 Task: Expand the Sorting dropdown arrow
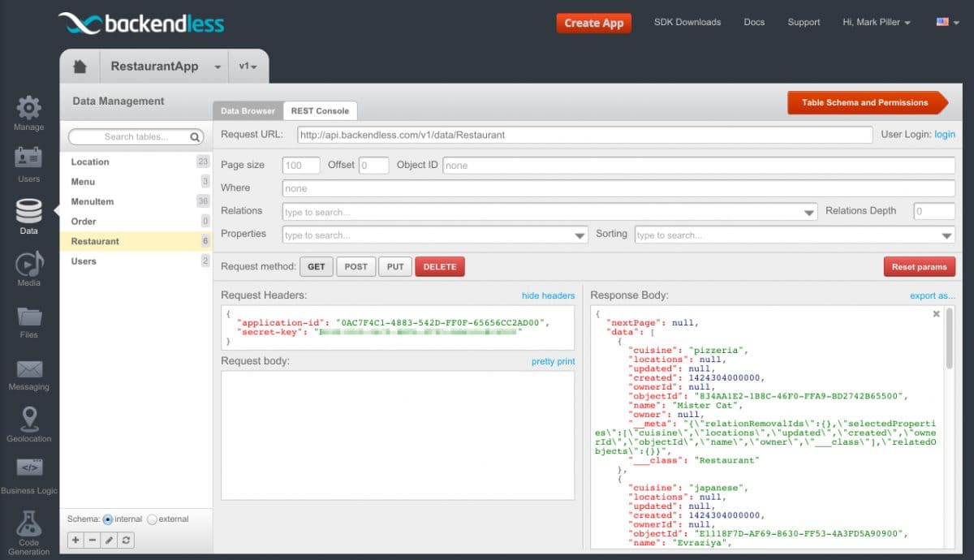click(x=947, y=235)
